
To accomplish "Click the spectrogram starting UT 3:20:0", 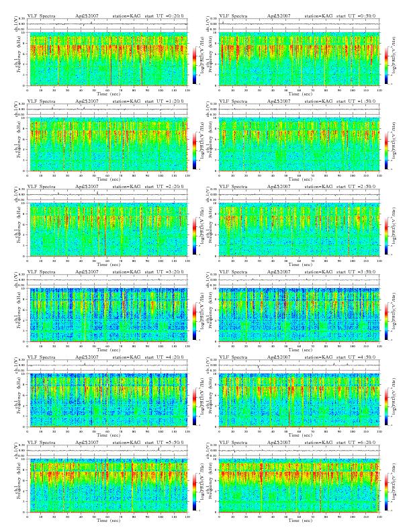I will (x=107, y=315).
